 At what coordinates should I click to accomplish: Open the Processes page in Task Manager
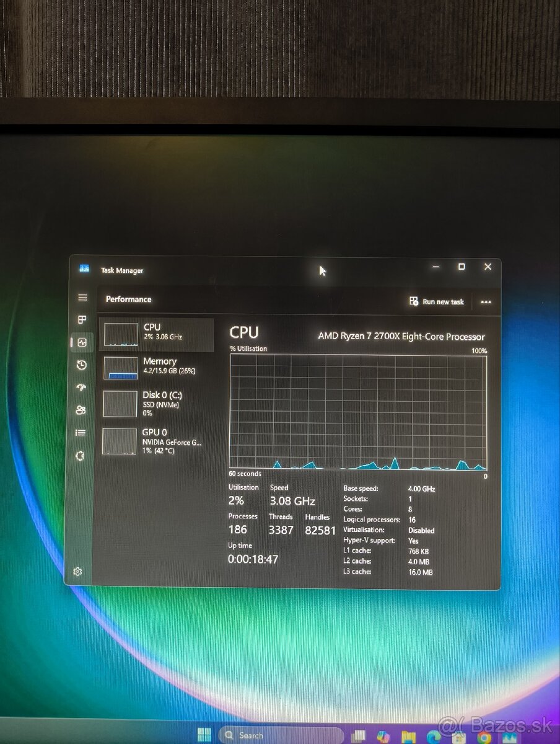coord(82,320)
